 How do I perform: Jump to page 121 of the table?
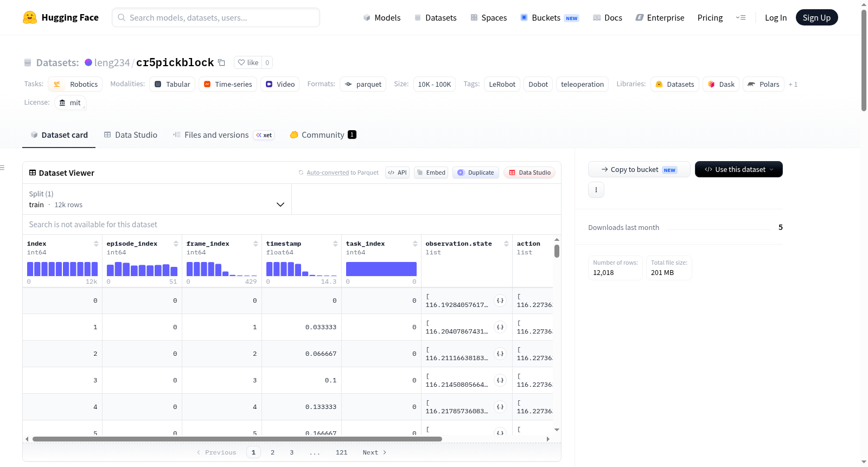coord(341,452)
